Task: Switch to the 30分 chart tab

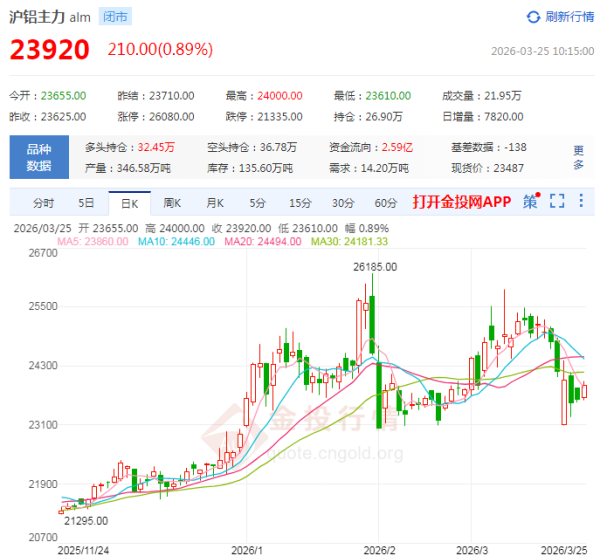Action: pos(343,203)
